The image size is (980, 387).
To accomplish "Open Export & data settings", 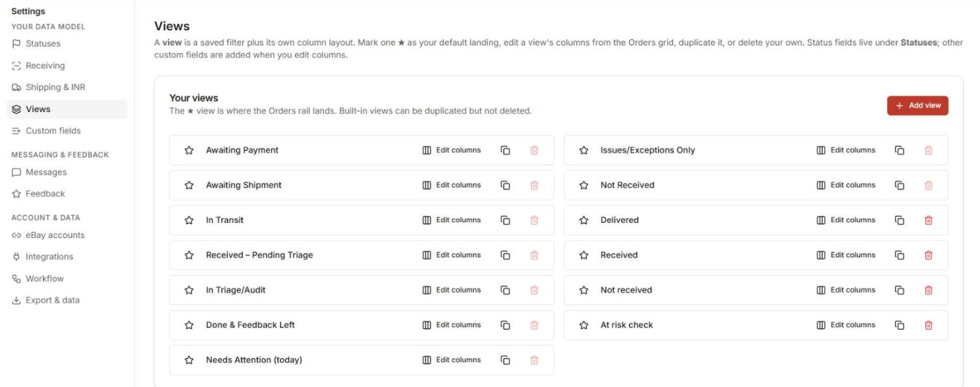I will pyautogui.click(x=66, y=300).
